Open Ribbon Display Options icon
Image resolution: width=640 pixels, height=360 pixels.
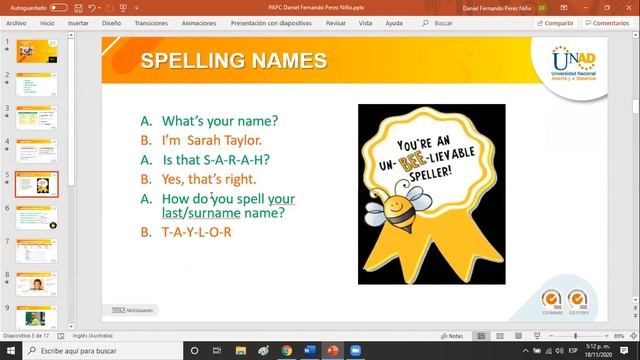click(564, 8)
